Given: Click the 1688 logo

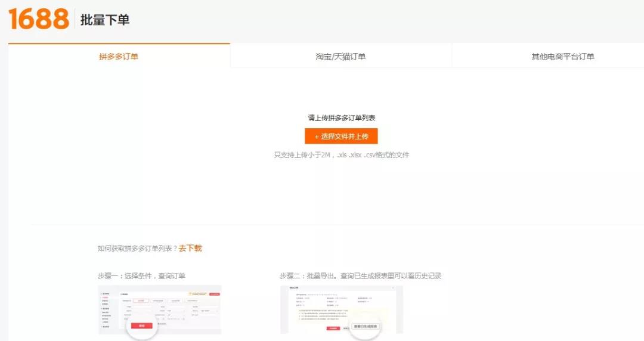Looking at the screenshot, I should 39,19.
